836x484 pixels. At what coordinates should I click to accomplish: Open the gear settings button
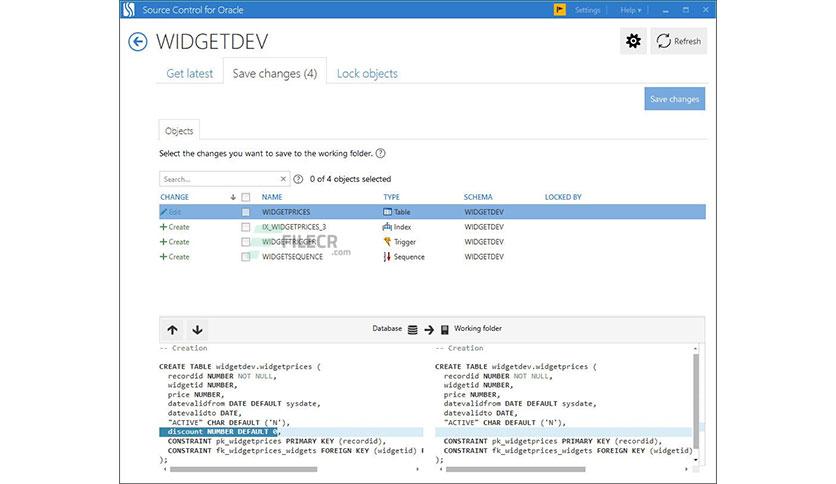(x=632, y=41)
